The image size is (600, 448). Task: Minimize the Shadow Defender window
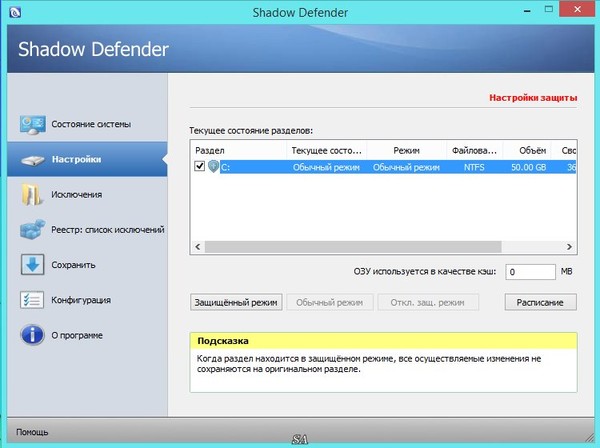point(527,11)
